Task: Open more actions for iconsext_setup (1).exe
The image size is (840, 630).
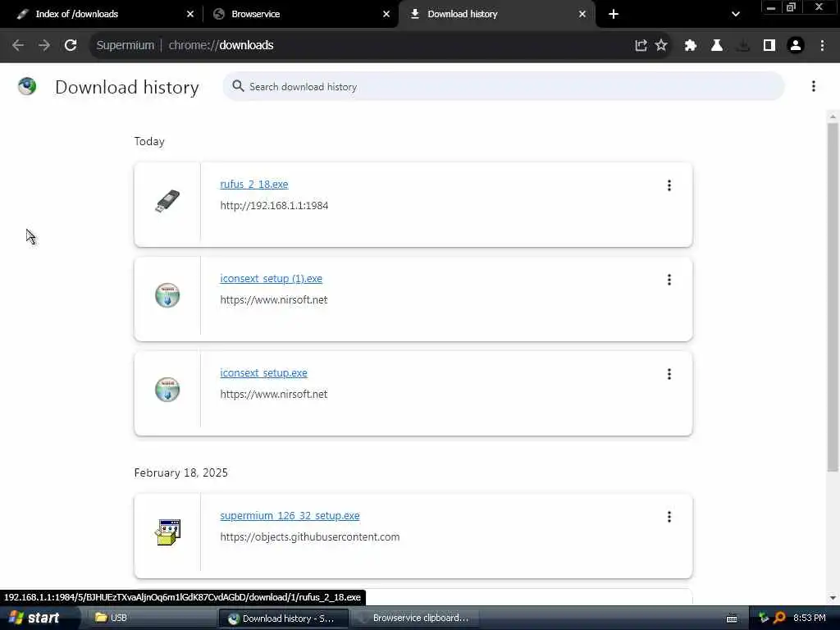Action: point(669,280)
